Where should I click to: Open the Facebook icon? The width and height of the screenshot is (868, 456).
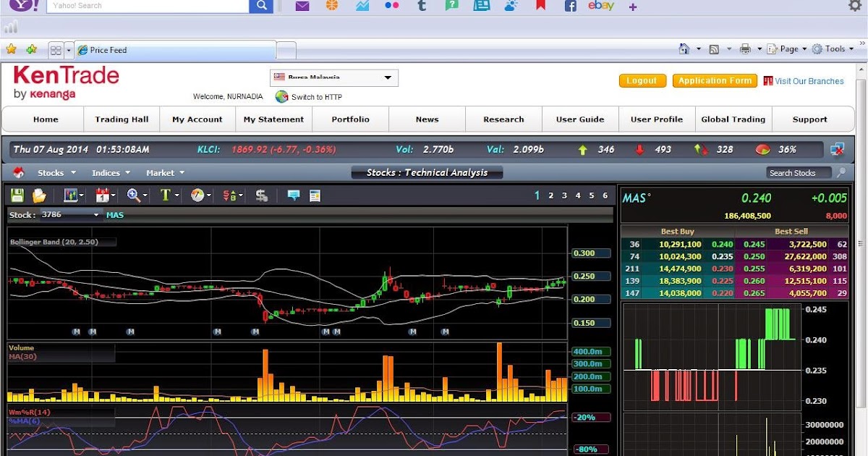click(570, 6)
